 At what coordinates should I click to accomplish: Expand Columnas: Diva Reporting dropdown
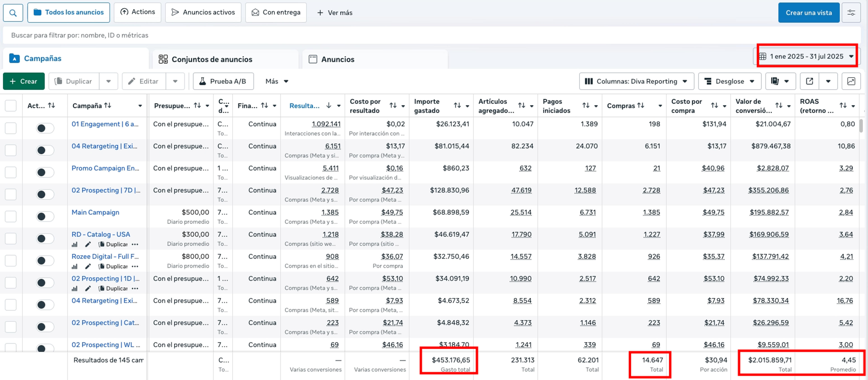636,81
